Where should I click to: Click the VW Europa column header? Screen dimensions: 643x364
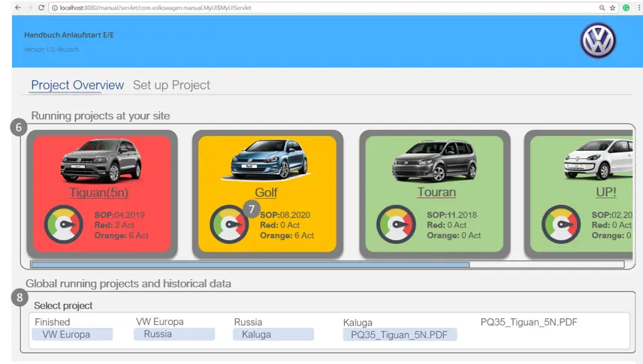(160, 322)
